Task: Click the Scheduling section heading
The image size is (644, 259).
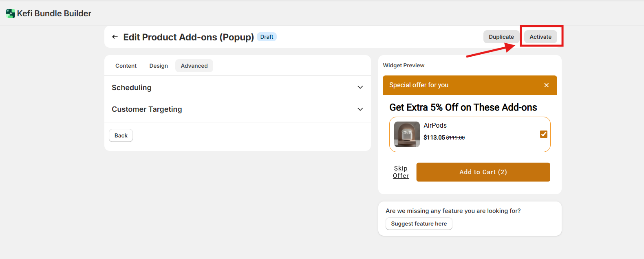Action: tap(131, 88)
